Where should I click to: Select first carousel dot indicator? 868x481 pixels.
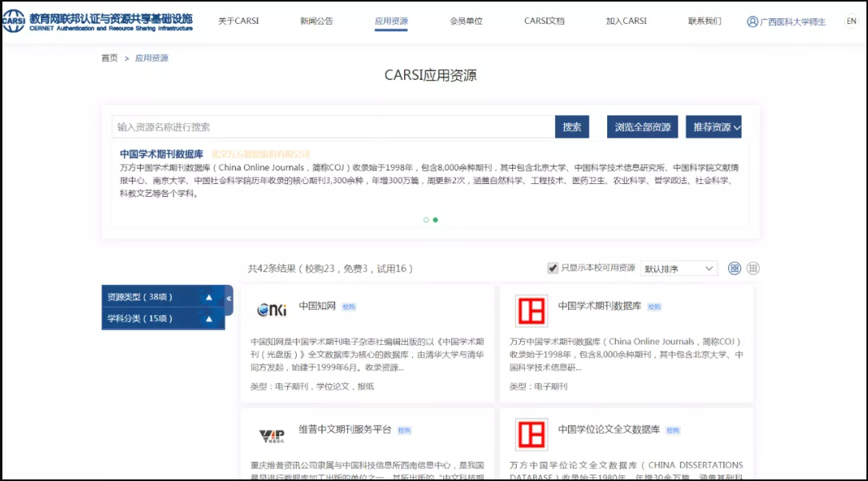[x=426, y=220]
